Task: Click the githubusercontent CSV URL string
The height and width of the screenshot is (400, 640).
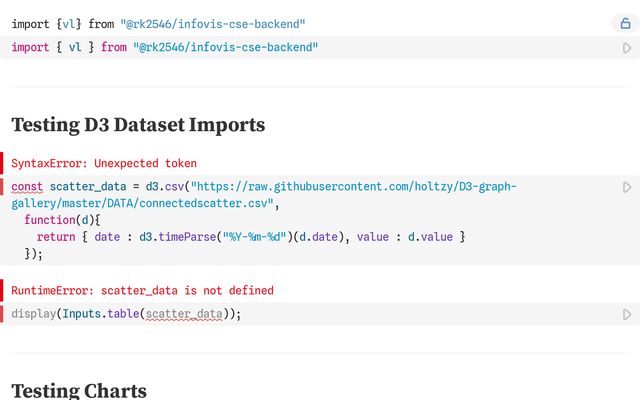Action: click(x=264, y=195)
